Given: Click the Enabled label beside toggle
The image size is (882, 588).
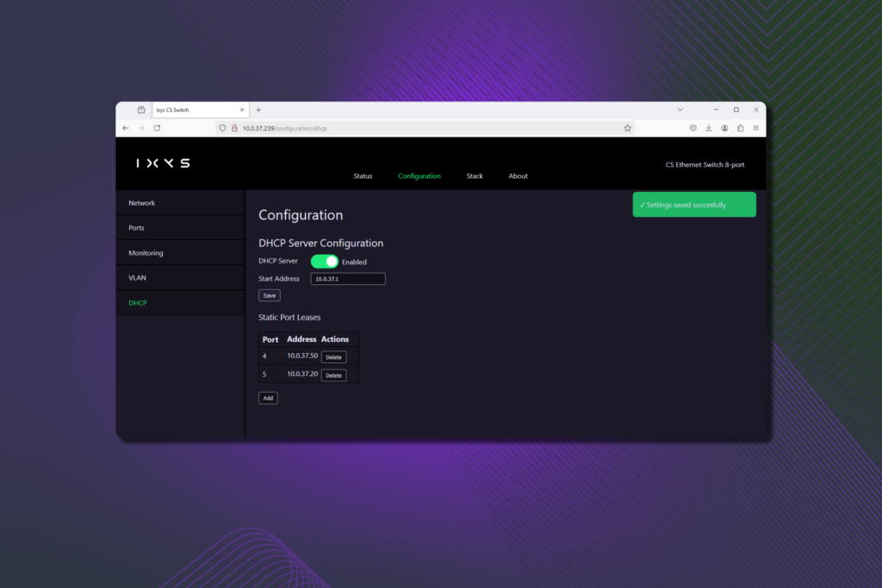Looking at the screenshot, I should pyautogui.click(x=354, y=262).
